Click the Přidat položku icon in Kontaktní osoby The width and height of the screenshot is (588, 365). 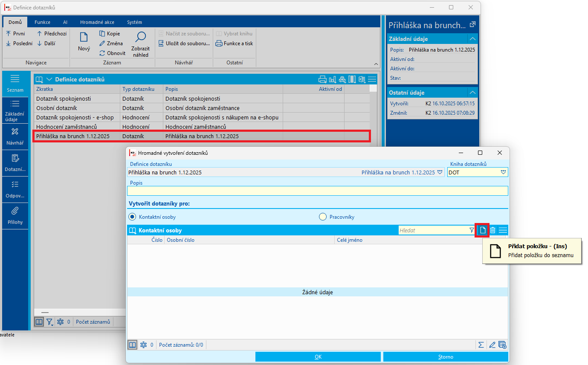[x=482, y=230]
